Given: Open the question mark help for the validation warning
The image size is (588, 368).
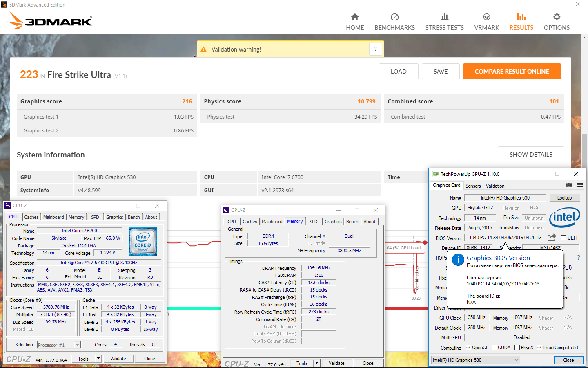Looking at the screenshot, I should click(x=376, y=49).
